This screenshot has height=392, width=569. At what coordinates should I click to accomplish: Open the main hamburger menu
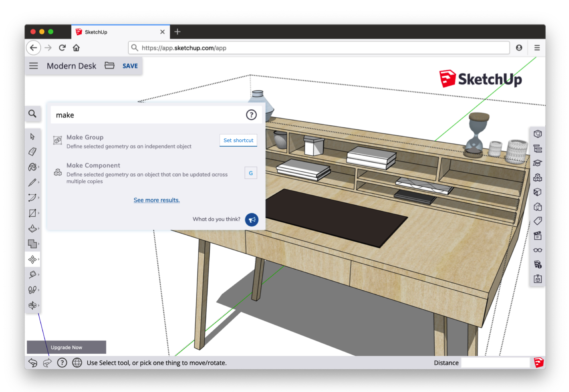pyautogui.click(x=33, y=66)
